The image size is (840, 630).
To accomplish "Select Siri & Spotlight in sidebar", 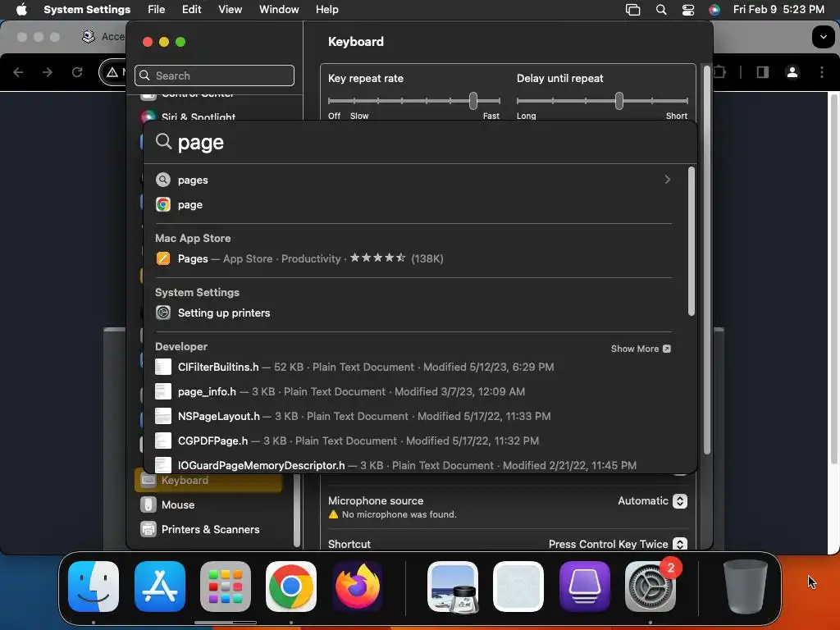I will click(208, 116).
